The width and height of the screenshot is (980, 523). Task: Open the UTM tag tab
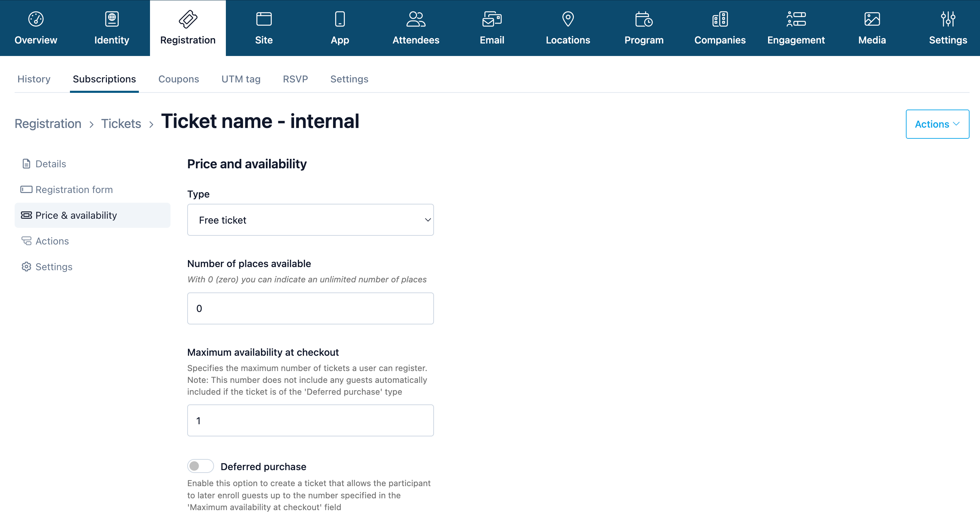[x=241, y=79]
